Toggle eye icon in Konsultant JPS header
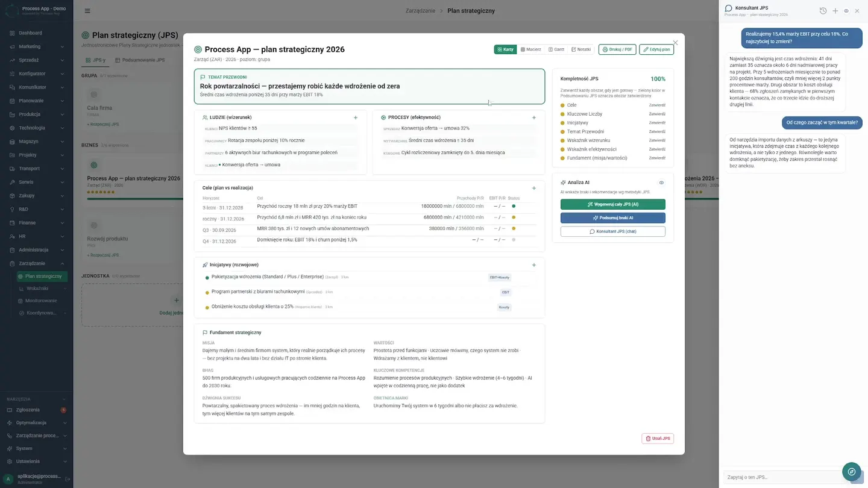 tap(846, 11)
